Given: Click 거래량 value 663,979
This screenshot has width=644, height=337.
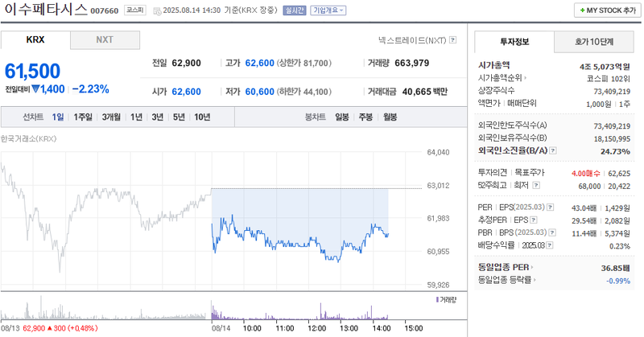Looking at the screenshot, I should (412, 64).
